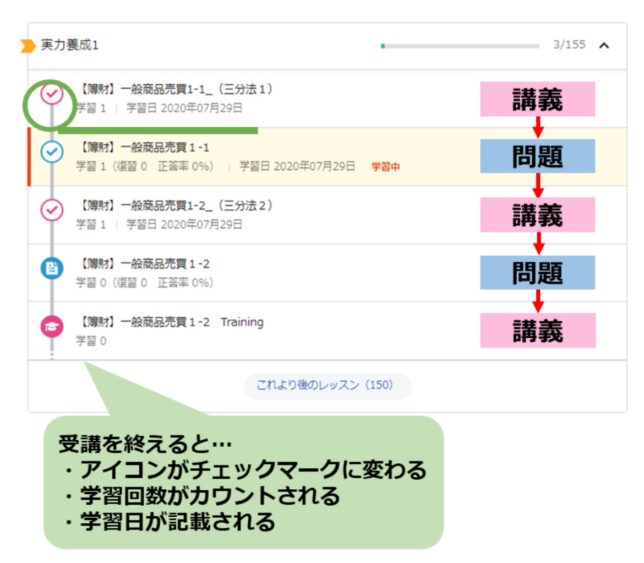Click the red 学習中 status label
The height and width of the screenshot is (563, 644).
[385, 167]
